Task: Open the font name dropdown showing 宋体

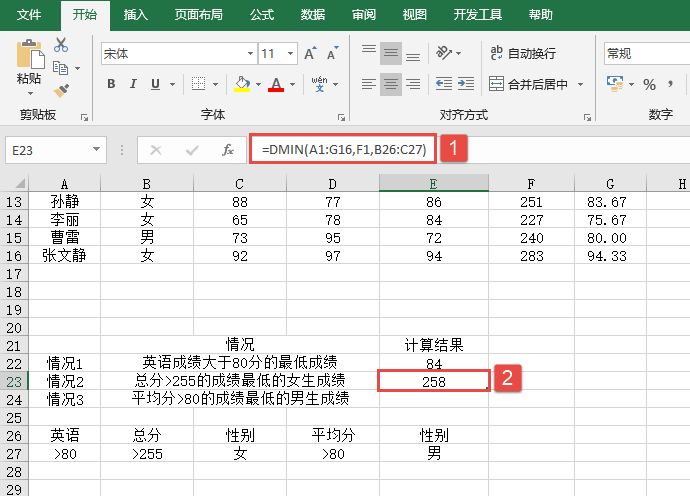Action: 250,53
